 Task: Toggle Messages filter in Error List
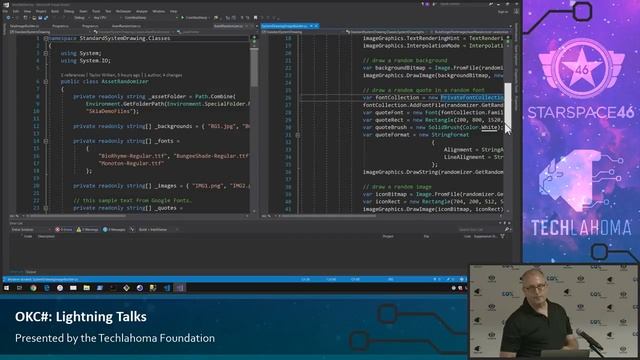click(114, 229)
